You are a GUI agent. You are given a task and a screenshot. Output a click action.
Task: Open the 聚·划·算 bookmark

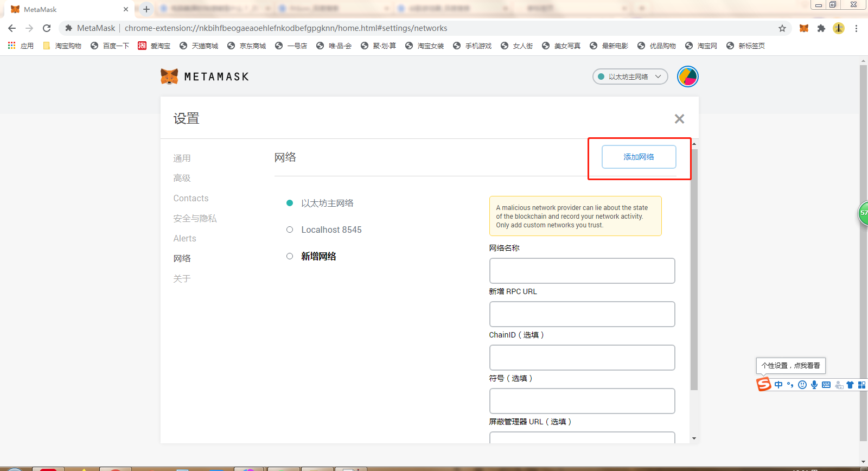pos(378,46)
